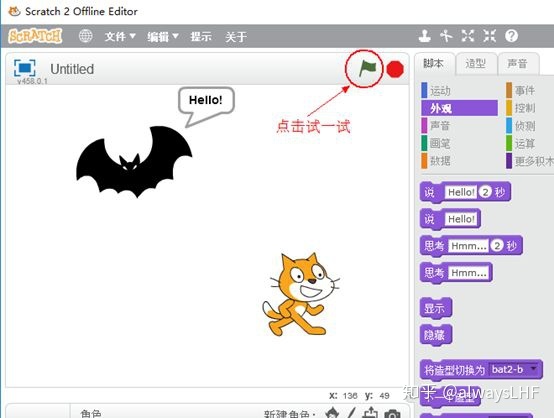Click the 思考 label of plain Hmm... block

tap(434, 272)
